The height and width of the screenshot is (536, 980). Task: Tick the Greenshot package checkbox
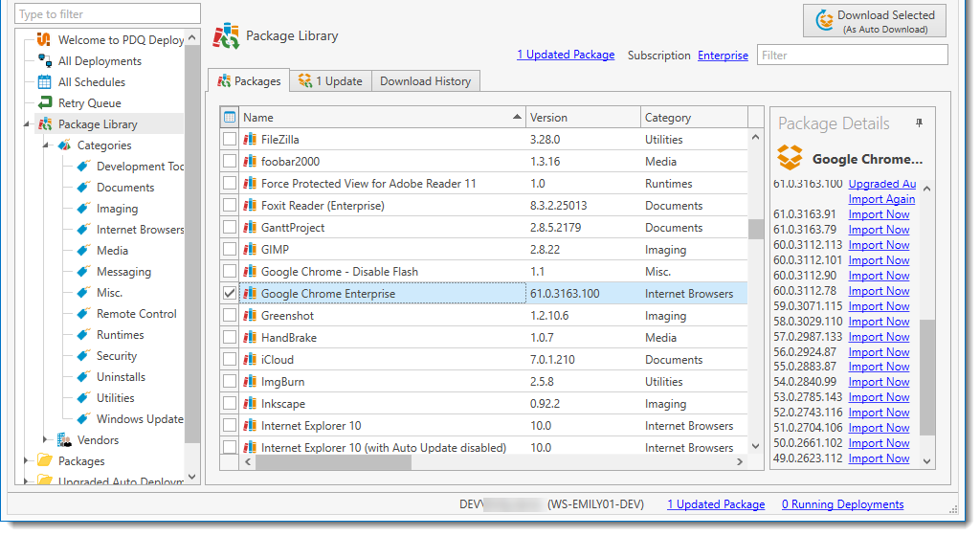(230, 316)
